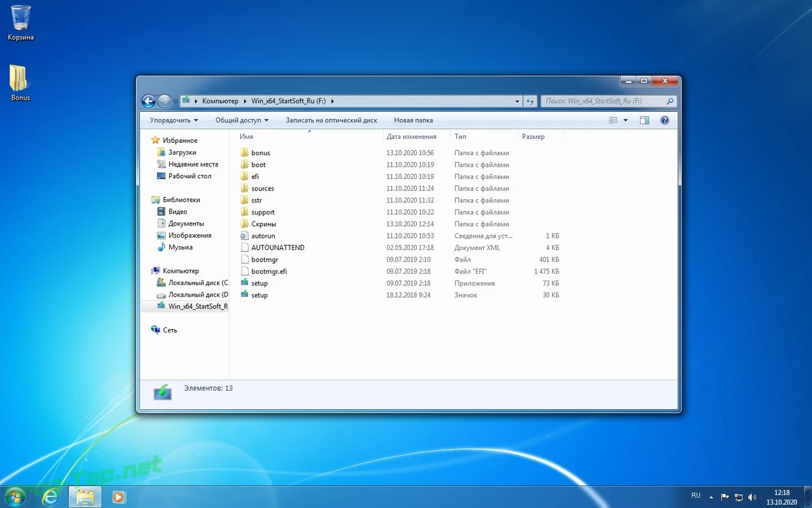
Task: Click the Action Center flag tray icon
Action: [725, 497]
